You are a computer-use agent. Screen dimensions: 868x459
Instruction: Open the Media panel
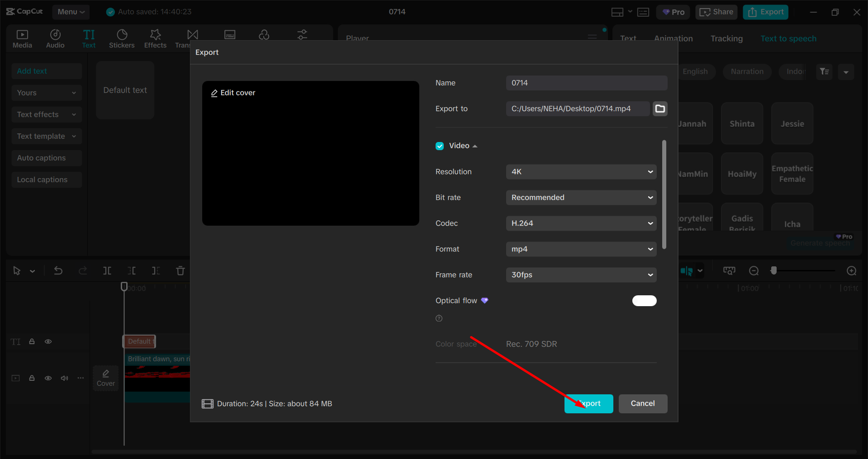pyautogui.click(x=22, y=38)
